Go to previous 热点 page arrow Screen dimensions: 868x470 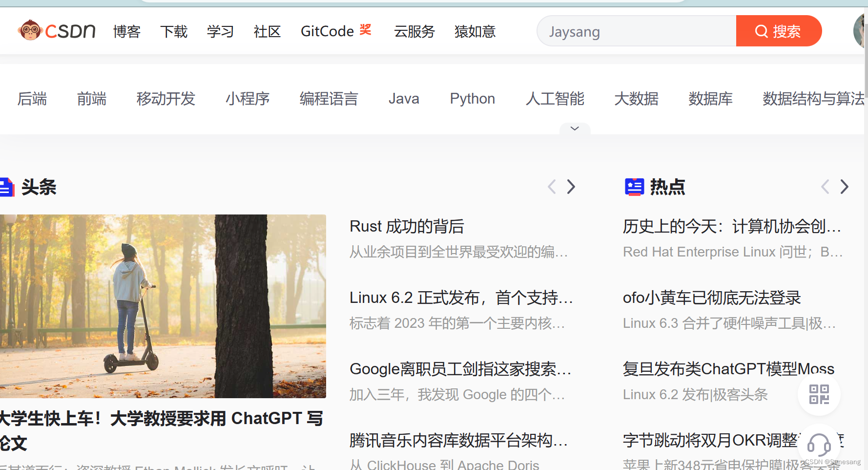pyautogui.click(x=825, y=187)
